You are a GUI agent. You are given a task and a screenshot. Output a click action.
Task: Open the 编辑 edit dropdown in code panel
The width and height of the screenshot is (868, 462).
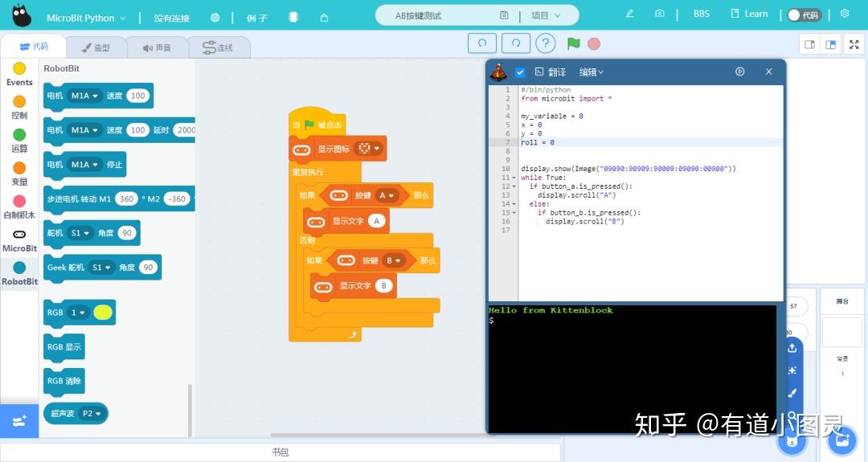click(592, 72)
